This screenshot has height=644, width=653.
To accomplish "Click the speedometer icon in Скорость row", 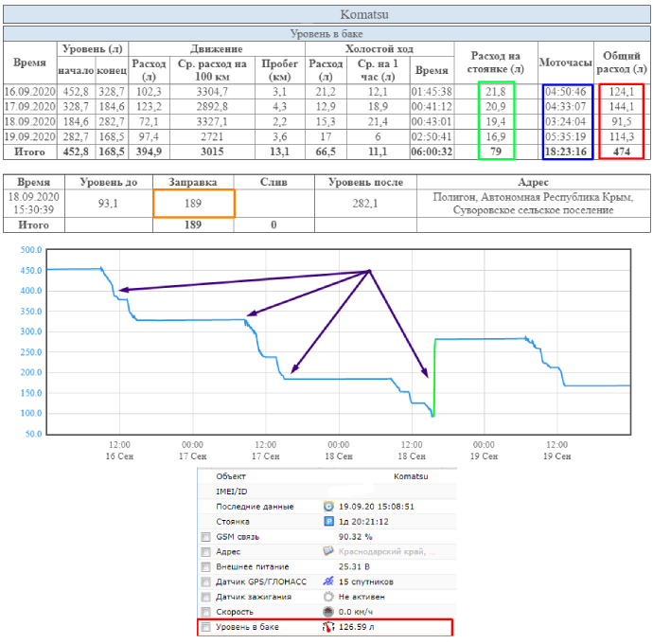I will [x=328, y=612].
